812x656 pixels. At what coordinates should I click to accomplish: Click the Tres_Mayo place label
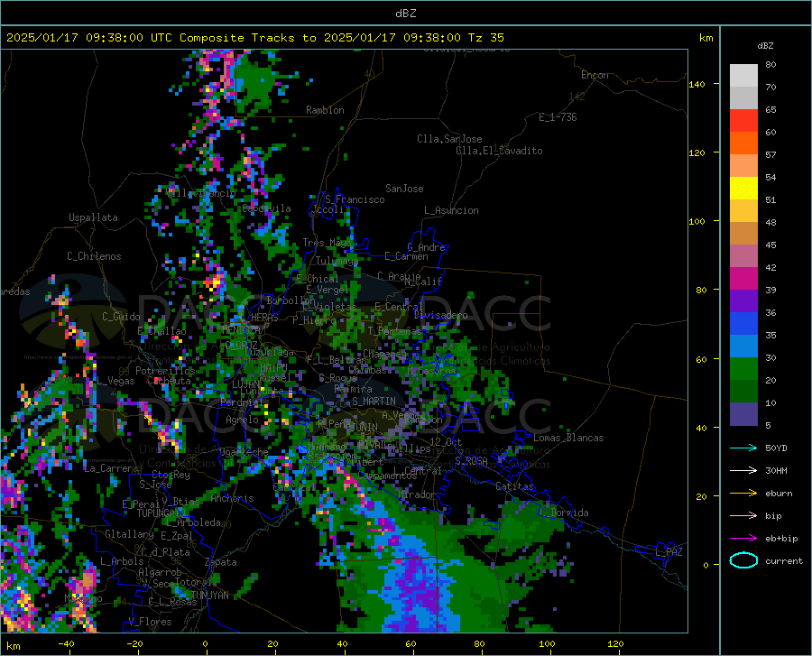(327, 243)
